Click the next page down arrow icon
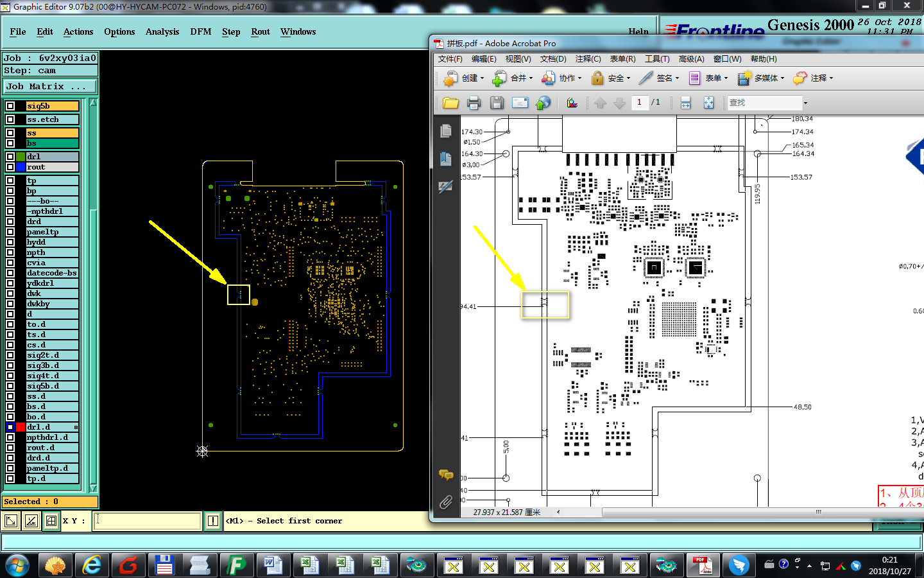Viewport: 924px width, 578px height. (619, 103)
